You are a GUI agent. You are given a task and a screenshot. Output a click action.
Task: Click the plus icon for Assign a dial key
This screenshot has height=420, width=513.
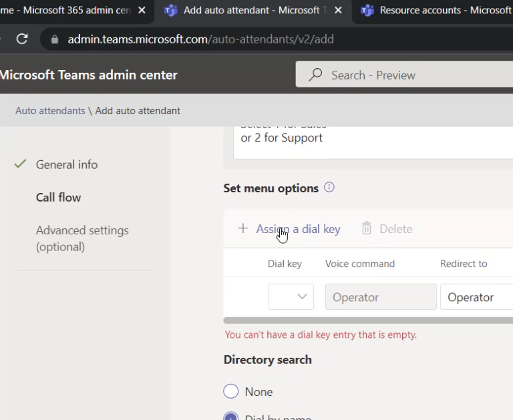[x=243, y=229]
